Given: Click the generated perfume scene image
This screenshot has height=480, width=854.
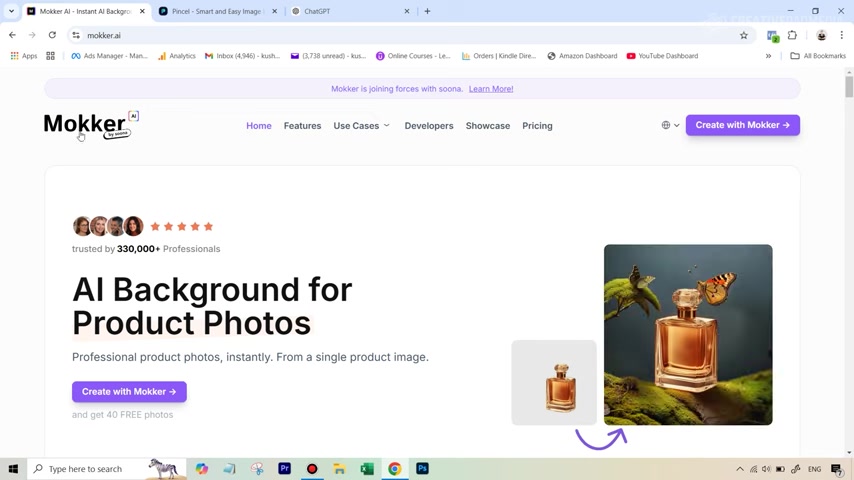Looking at the screenshot, I should click(688, 335).
